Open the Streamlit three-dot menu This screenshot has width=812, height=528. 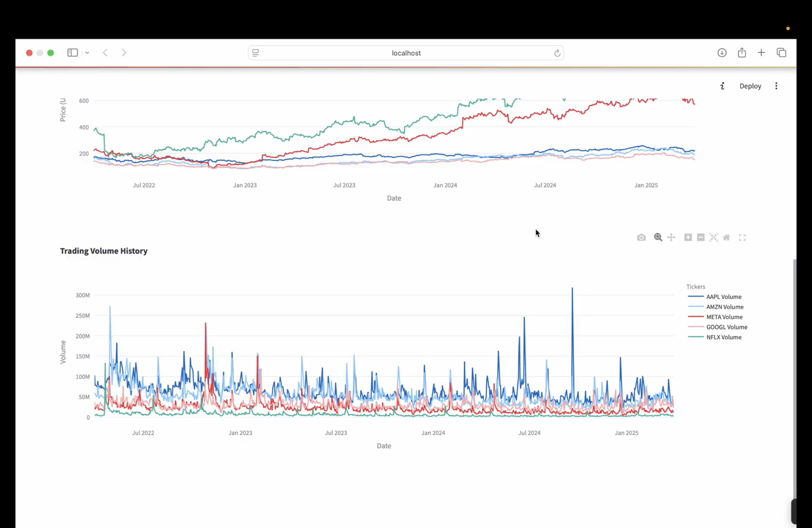click(776, 86)
